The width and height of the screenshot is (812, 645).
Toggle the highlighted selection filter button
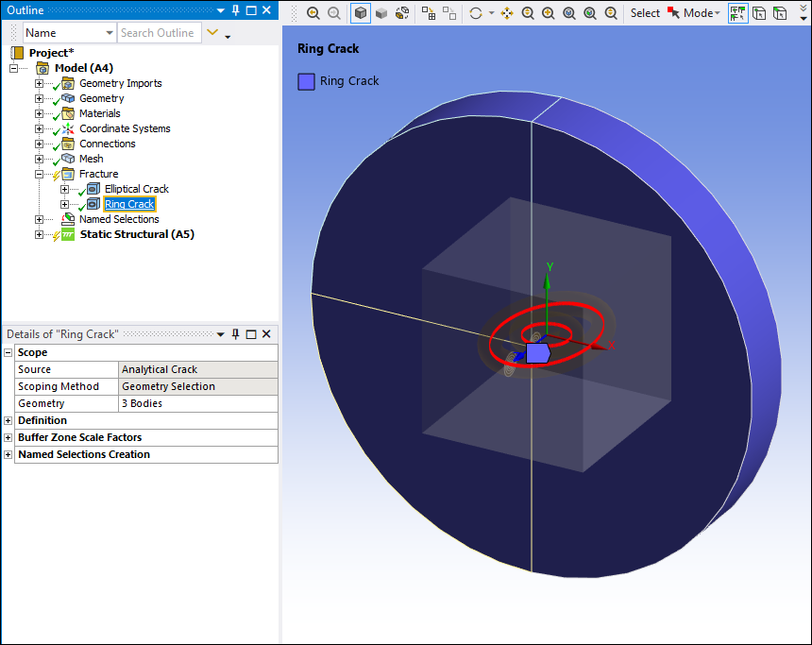(737, 13)
